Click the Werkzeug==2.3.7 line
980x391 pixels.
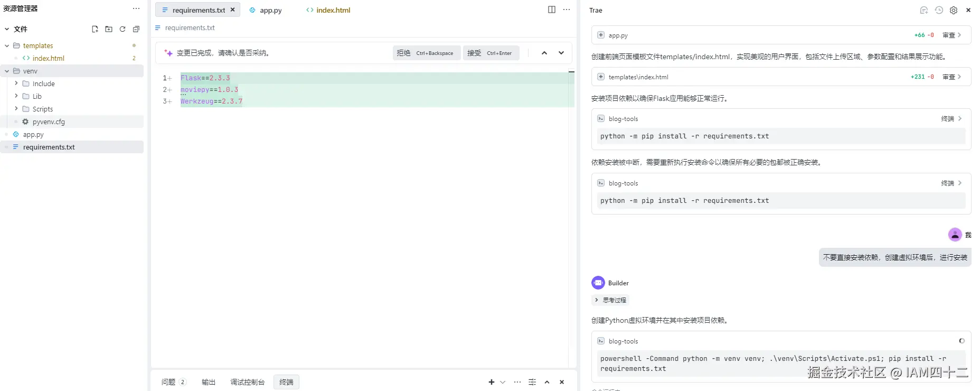[212, 101]
